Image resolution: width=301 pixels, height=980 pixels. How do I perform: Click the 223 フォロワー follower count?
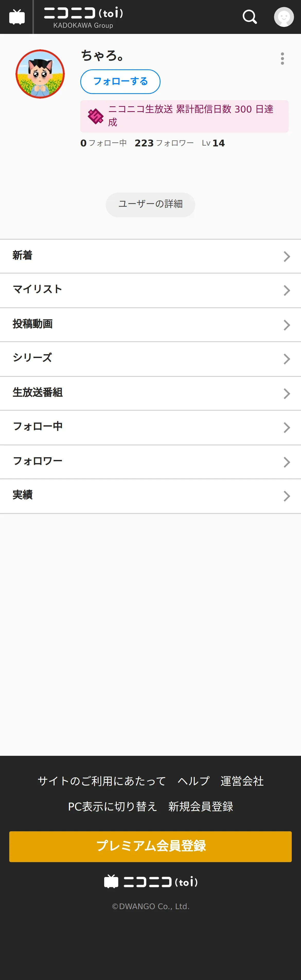click(x=164, y=143)
